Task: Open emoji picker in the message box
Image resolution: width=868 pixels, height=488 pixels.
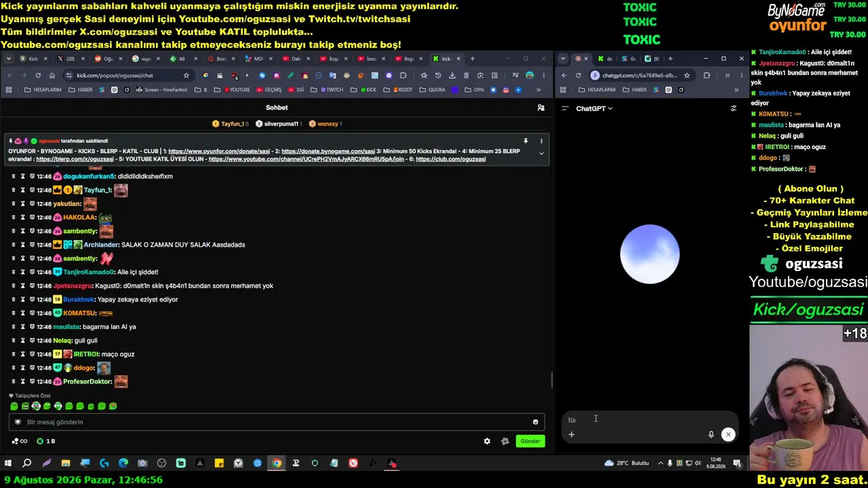Action: 535,422
